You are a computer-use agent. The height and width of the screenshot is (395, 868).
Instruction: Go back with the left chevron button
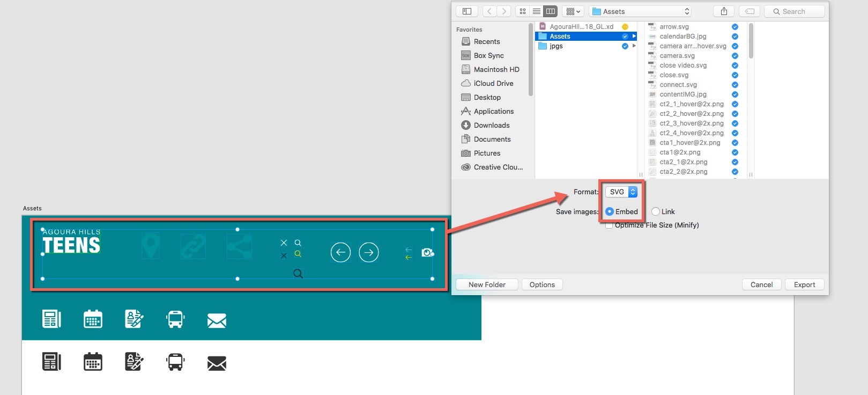[x=489, y=11]
